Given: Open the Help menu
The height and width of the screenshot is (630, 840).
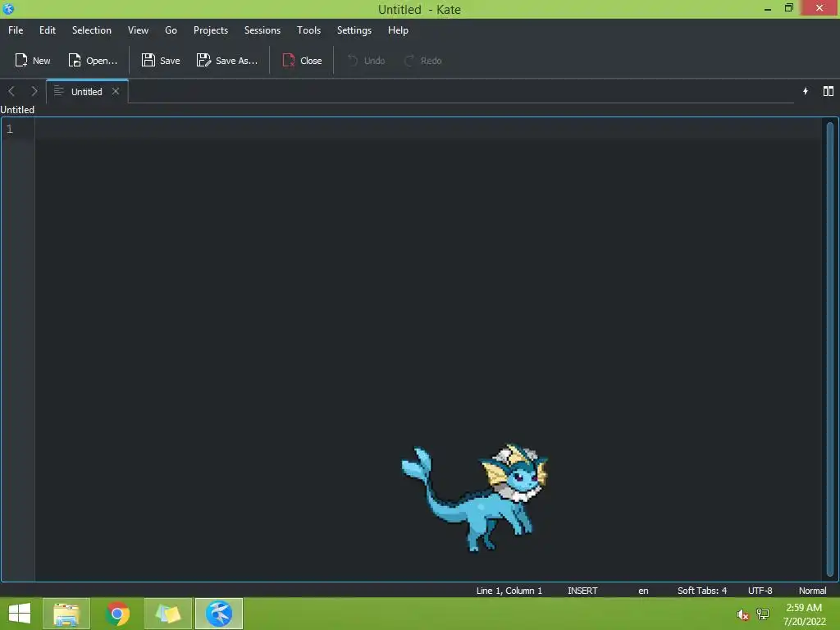Looking at the screenshot, I should point(398,30).
